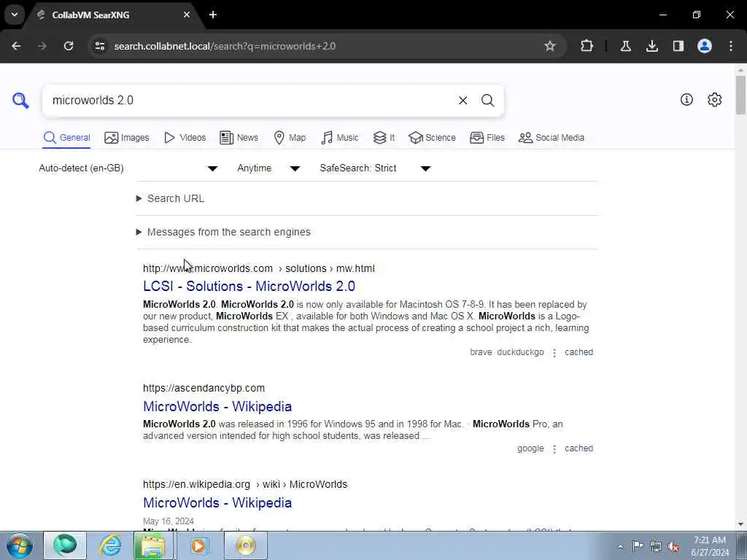Screen dimensions: 747x560
Task: Click the en.wikipedia.org result URL text
Action: tap(245, 484)
